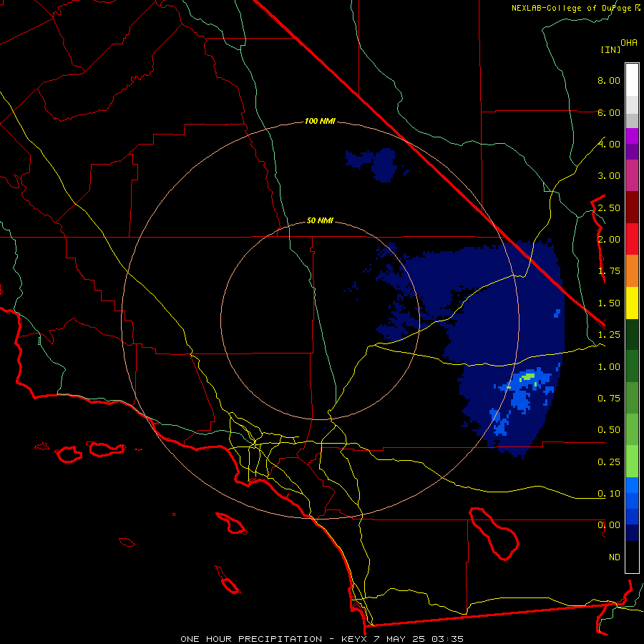Pick the bright magenta swatch near 4.00

632,137
